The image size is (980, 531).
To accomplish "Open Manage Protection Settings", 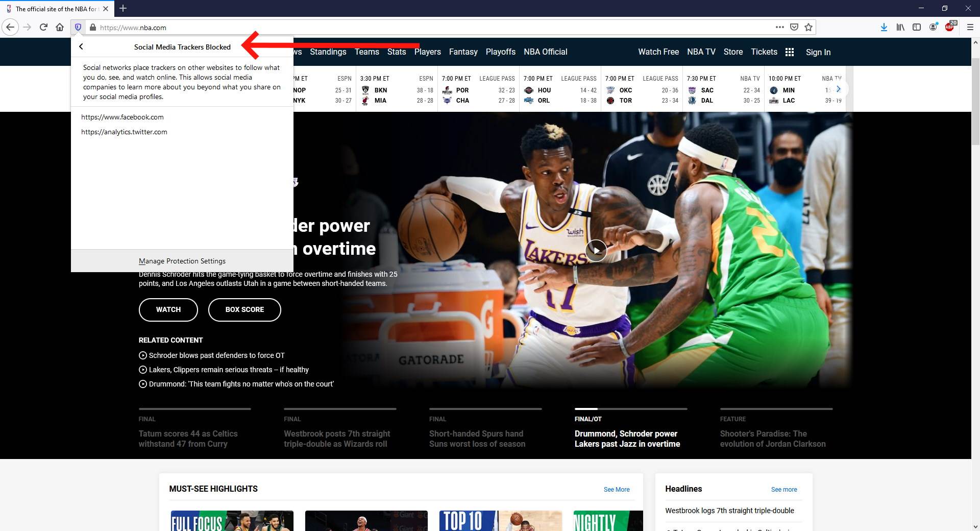I will tap(182, 261).
